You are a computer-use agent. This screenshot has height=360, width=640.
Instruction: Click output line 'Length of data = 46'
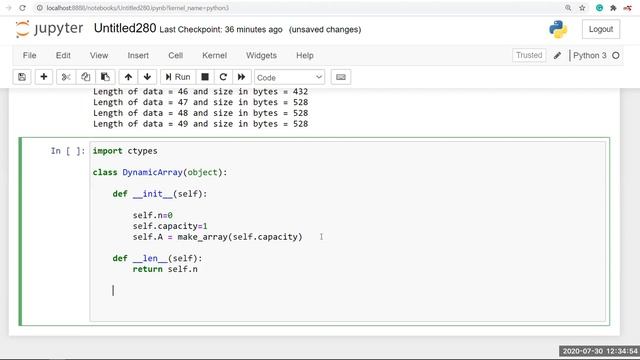point(200,91)
